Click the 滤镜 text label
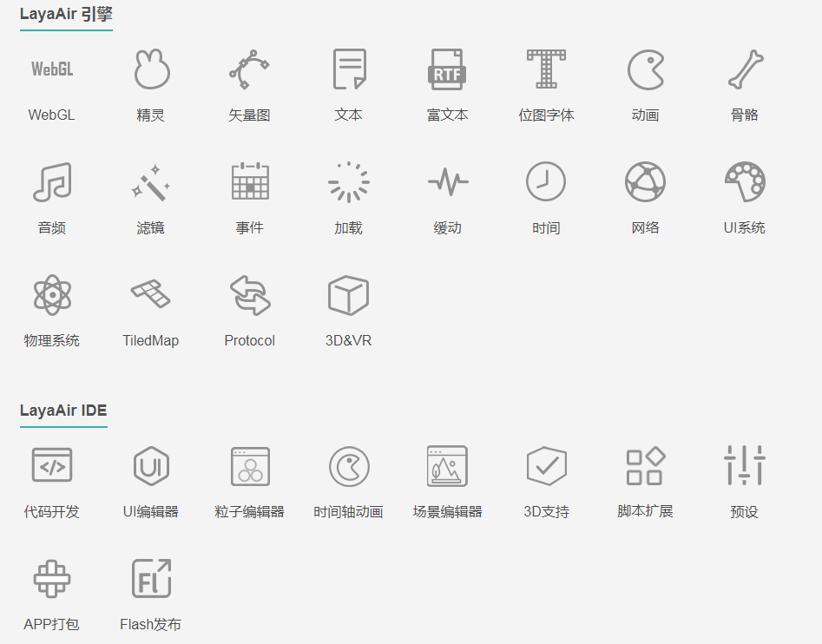The width and height of the screenshot is (822, 644). pyautogui.click(x=150, y=228)
